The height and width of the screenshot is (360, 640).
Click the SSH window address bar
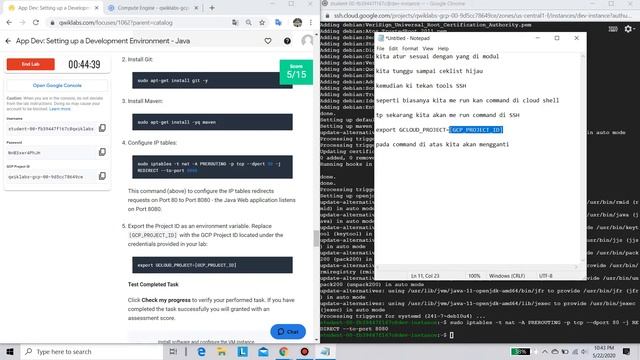(482, 16)
